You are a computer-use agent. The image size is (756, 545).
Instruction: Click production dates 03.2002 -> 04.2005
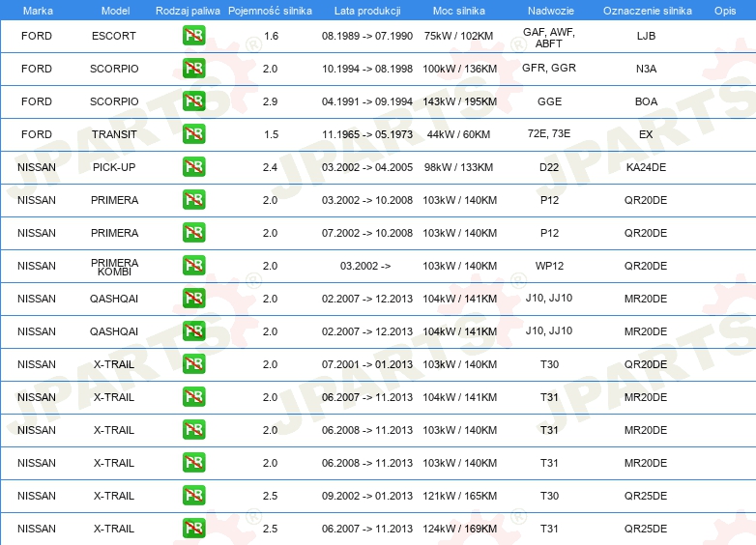[367, 167]
